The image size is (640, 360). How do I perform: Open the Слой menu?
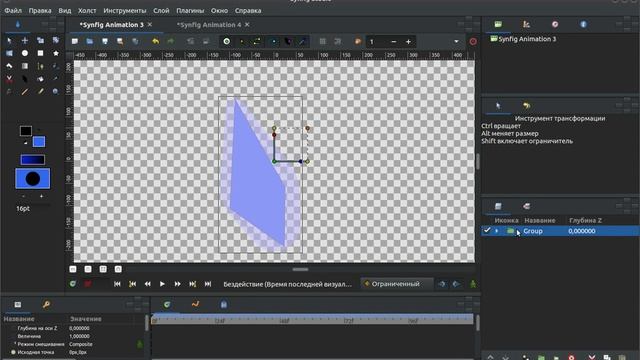(x=161, y=11)
